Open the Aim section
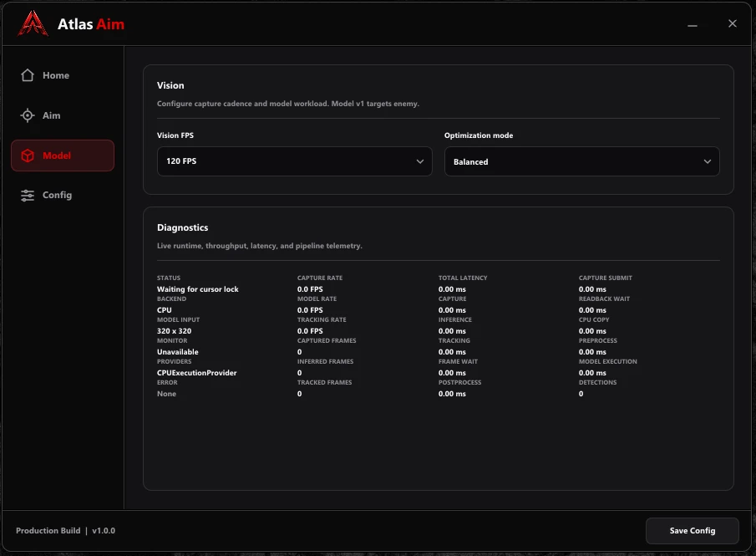Screen dimensions: 756x556 (63, 115)
